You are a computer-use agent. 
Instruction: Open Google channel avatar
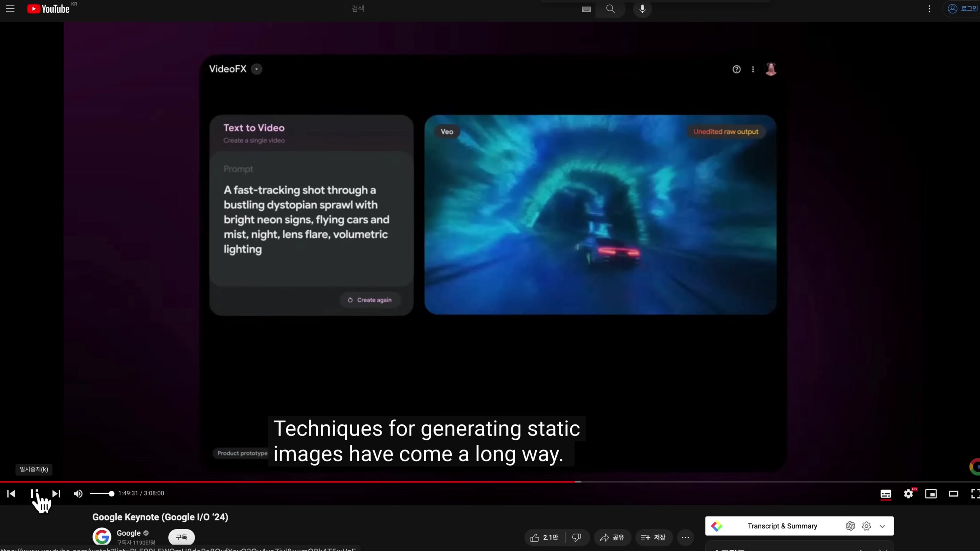point(102,536)
